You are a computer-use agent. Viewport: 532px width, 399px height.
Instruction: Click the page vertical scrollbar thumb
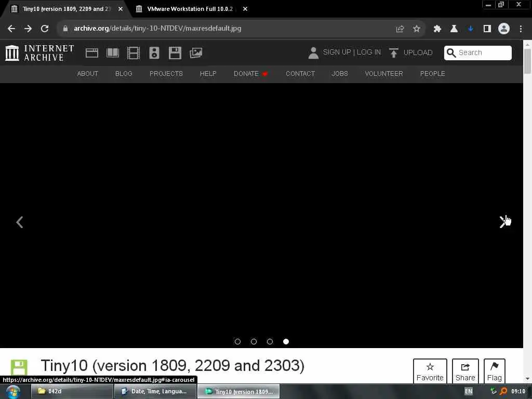pyautogui.click(x=527, y=61)
